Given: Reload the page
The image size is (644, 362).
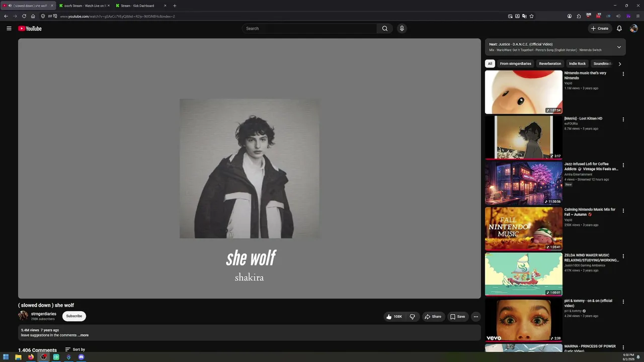Looking at the screenshot, I should point(24,16).
